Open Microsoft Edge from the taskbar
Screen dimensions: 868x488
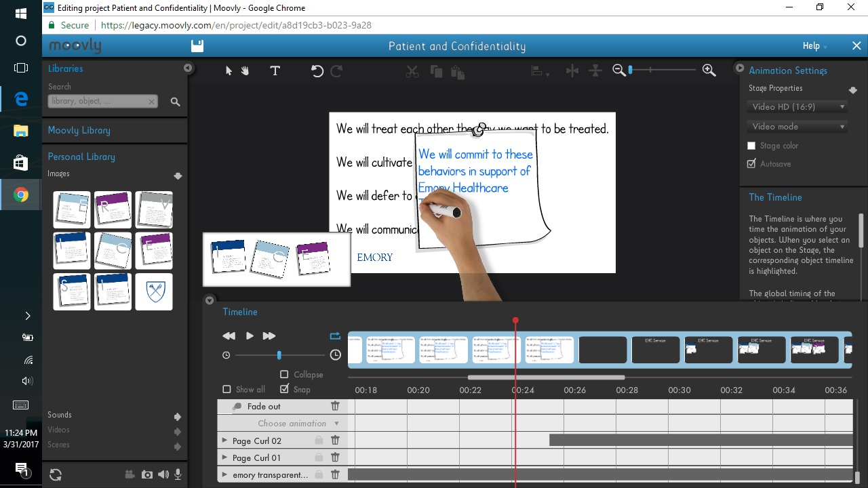click(x=21, y=99)
